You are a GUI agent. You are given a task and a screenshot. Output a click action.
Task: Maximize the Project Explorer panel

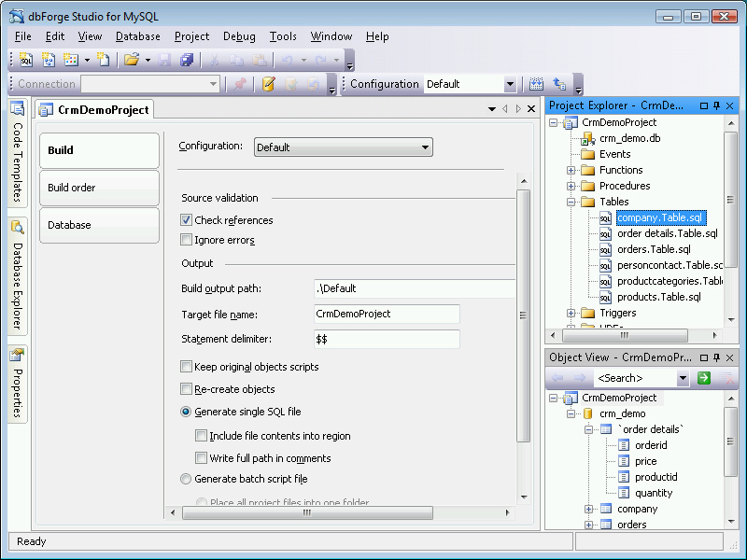click(x=704, y=105)
